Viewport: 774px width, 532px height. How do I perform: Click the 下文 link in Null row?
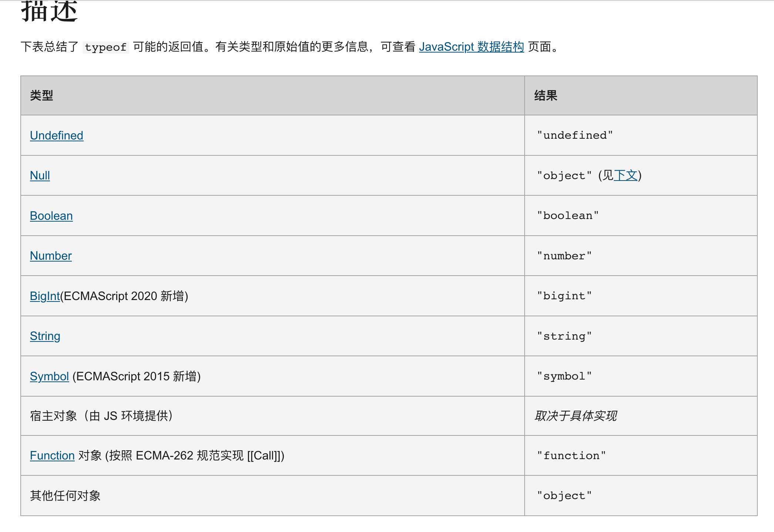[x=625, y=175]
